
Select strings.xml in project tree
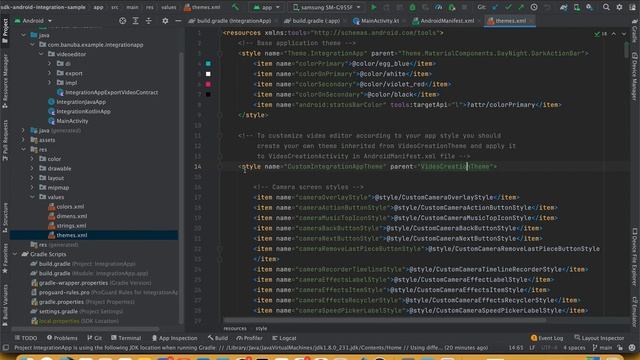pyautogui.click(x=67, y=225)
